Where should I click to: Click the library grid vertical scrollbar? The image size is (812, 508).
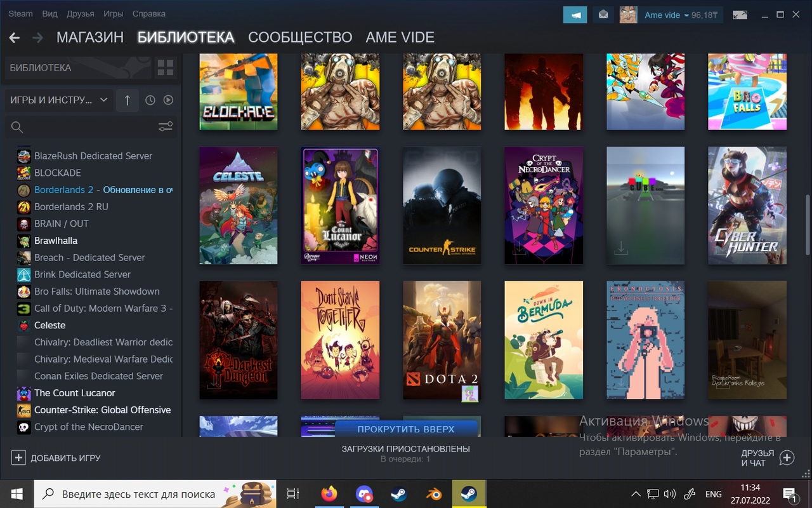(x=808, y=224)
